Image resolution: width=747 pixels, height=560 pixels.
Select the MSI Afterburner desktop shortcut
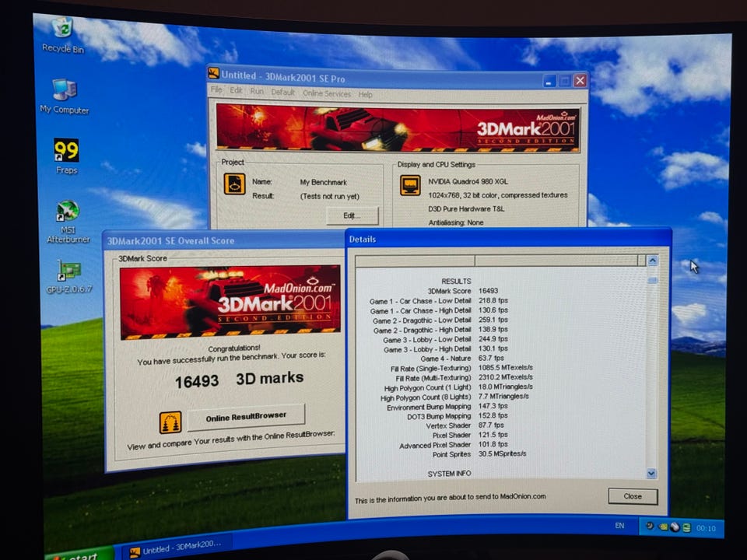pos(68,222)
